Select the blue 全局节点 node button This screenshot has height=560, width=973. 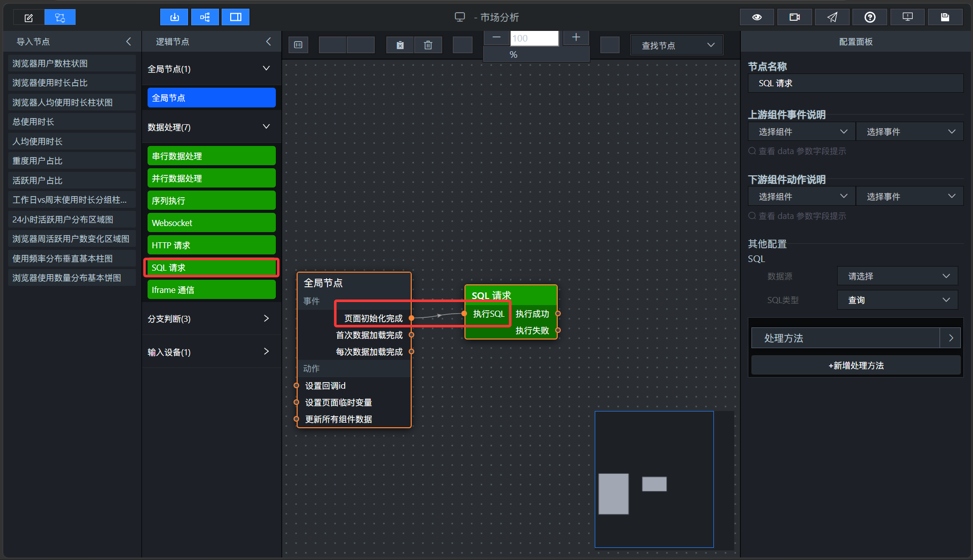pos(211,98)
